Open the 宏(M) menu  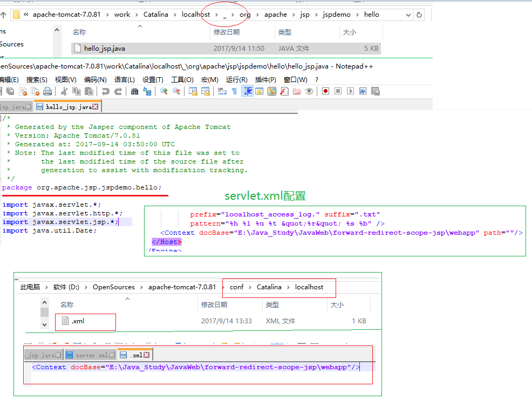[x=210, y=80]
